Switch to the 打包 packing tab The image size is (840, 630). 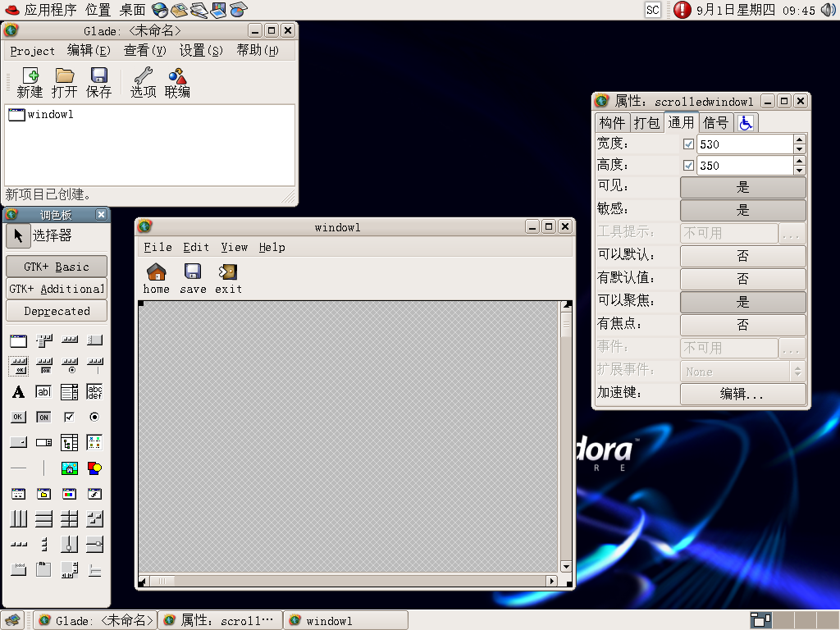pos(646,123)
